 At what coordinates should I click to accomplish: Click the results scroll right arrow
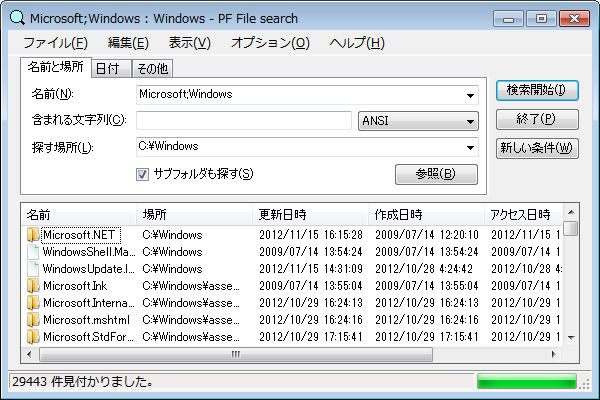pos(554,354)
